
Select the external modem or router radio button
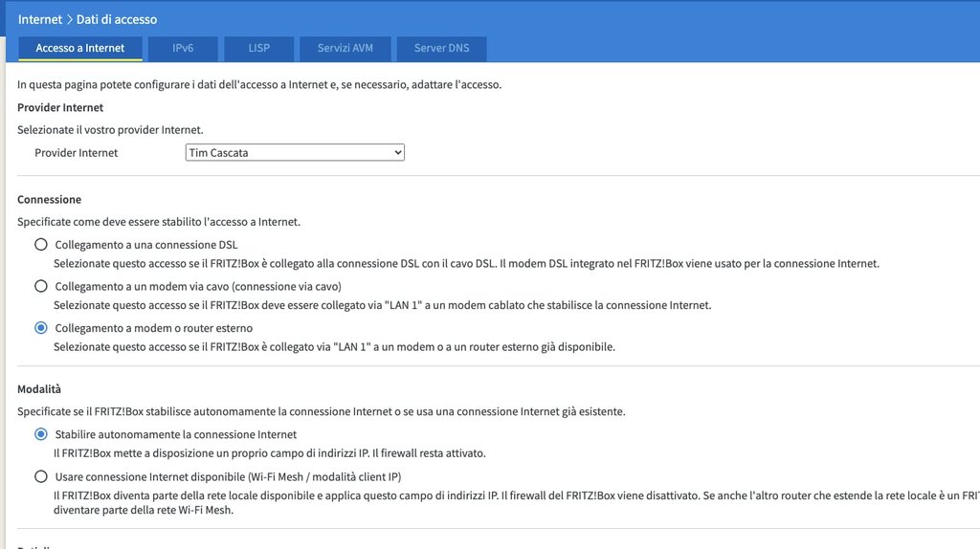41,327
